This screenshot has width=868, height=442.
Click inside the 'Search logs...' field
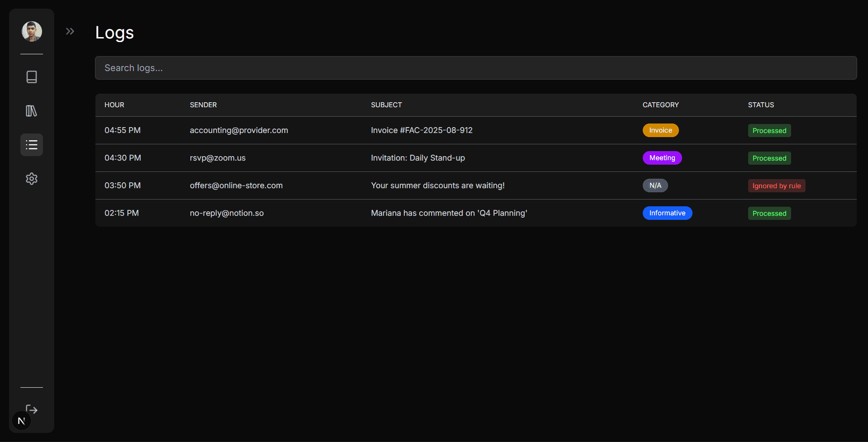[475, 68]
